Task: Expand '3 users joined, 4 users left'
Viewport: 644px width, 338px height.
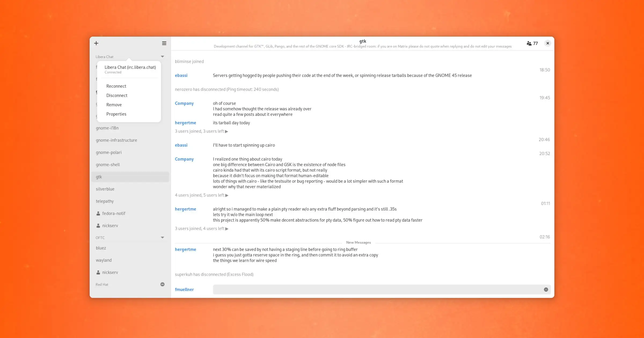Action: point(202,229)
